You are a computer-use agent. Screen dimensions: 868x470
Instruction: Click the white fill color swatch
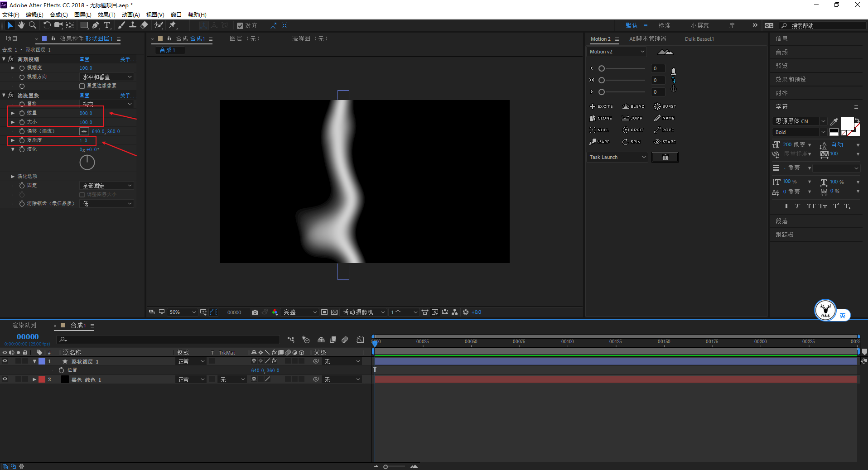pyautogui.click(x=847, y=123)
